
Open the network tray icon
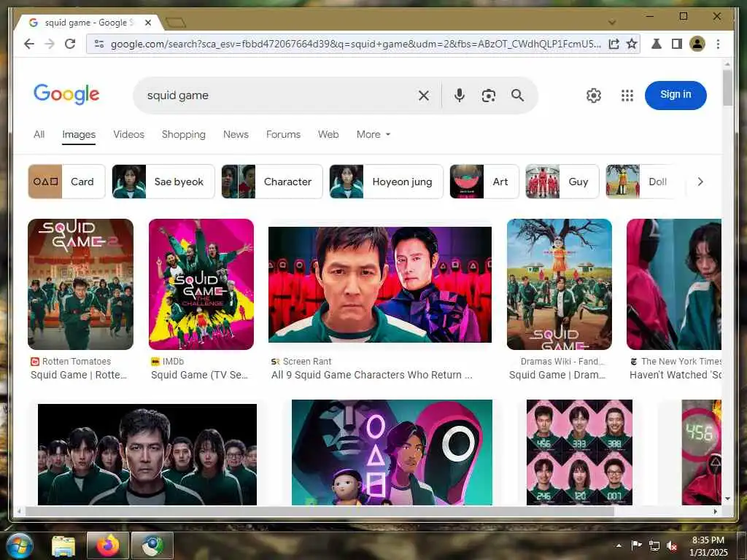654,545
